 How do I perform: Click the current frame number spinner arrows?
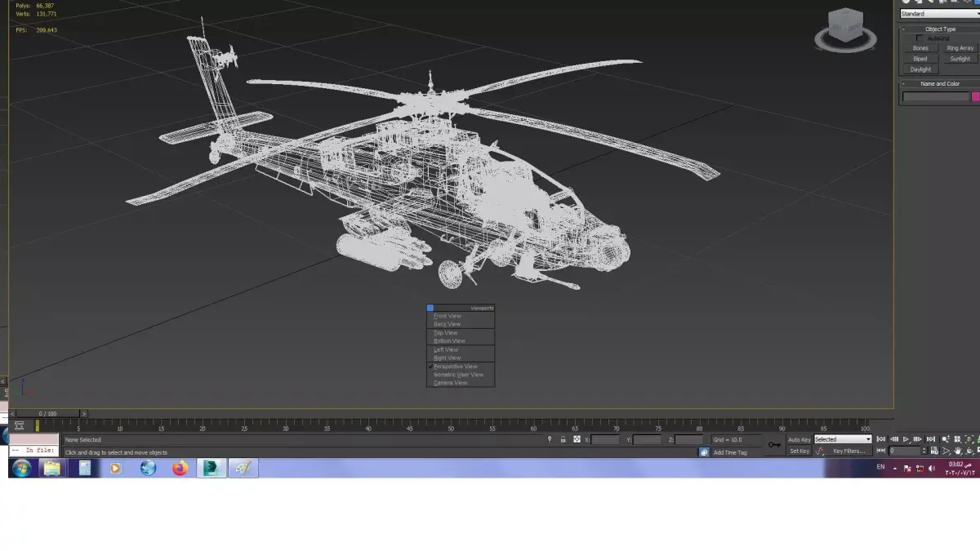pyautogui.click(x=924, y=451)
